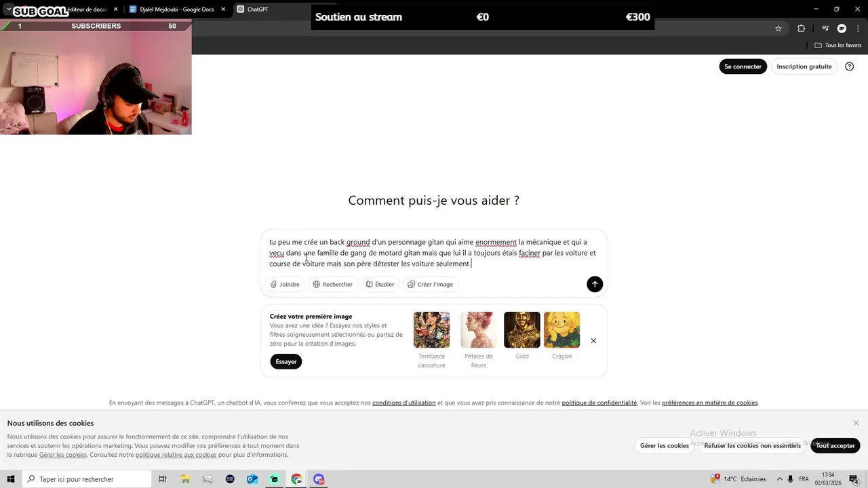The width and height of the screenshot is (868, 488).
Task: Select the Tendance caricature style thumbnail
Action: click(x=432, y=330)
